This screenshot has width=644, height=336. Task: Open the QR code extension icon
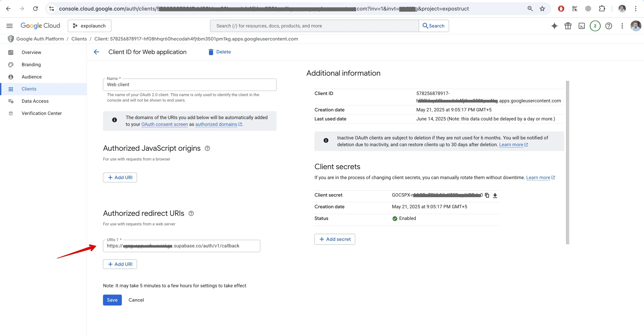pos(575,9)
